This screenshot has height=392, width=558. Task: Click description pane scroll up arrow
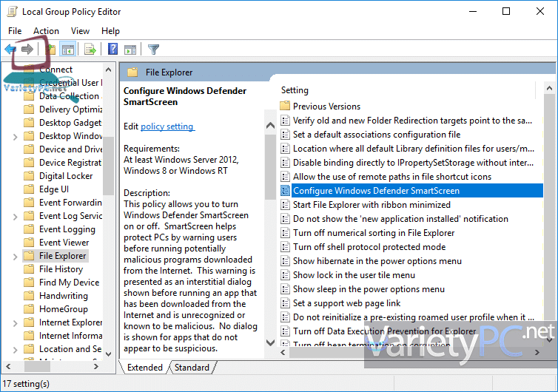click(x=270, y=125)
